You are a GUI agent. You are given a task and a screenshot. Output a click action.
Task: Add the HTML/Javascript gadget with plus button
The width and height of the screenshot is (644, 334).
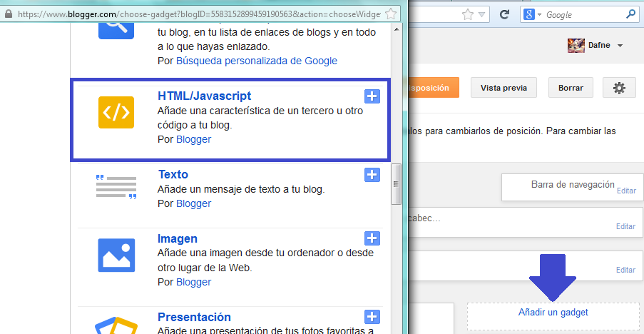point(372,96)
